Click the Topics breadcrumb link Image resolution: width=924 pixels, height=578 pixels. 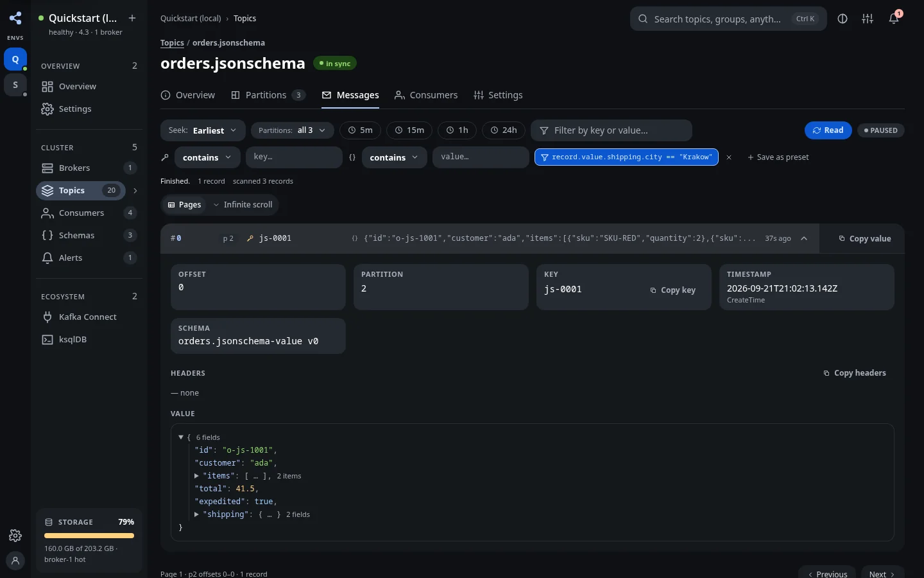point(172,42)
